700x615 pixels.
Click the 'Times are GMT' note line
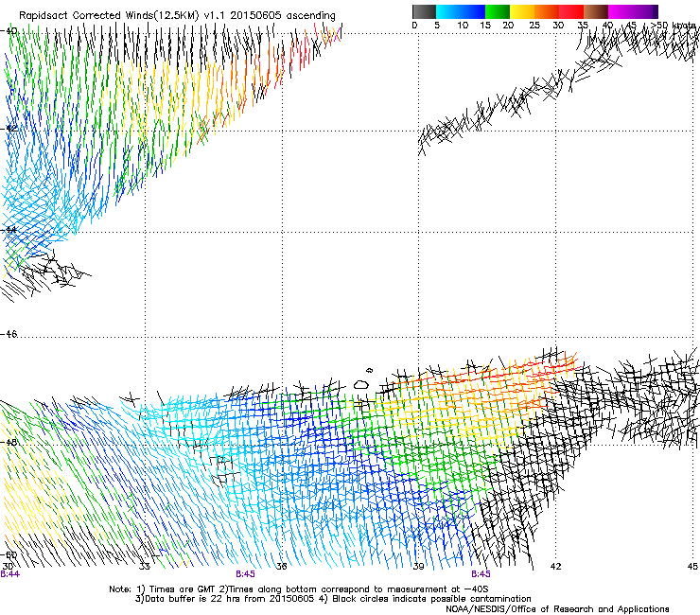[x=299, y=589]
